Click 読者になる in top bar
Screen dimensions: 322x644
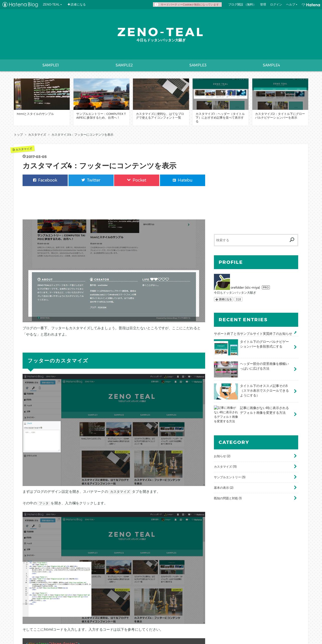point(76,5)
